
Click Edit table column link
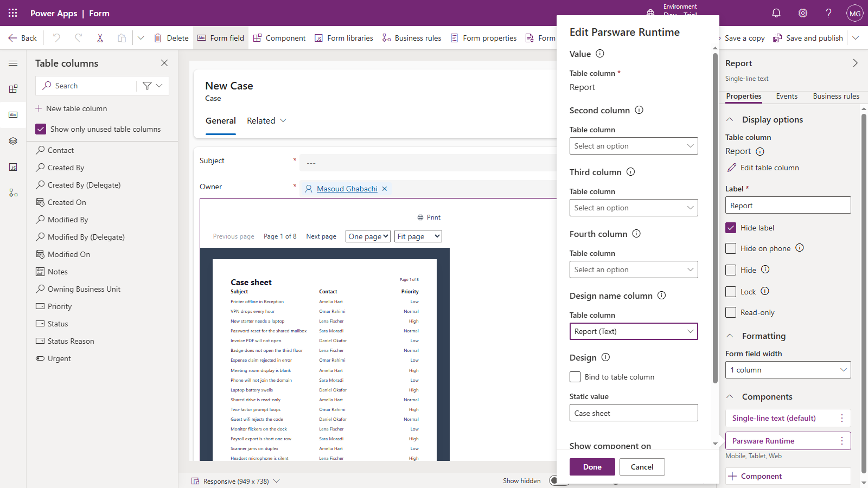[763, 168]
